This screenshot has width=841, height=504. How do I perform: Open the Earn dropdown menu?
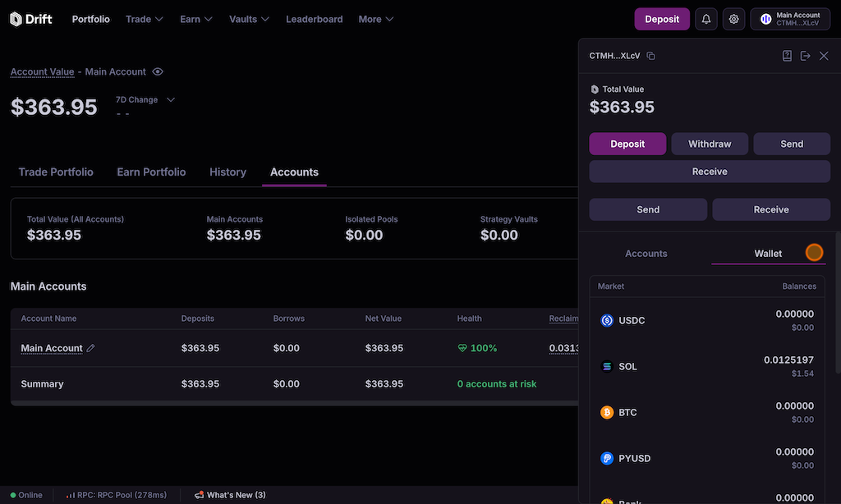tap(196, 19)
